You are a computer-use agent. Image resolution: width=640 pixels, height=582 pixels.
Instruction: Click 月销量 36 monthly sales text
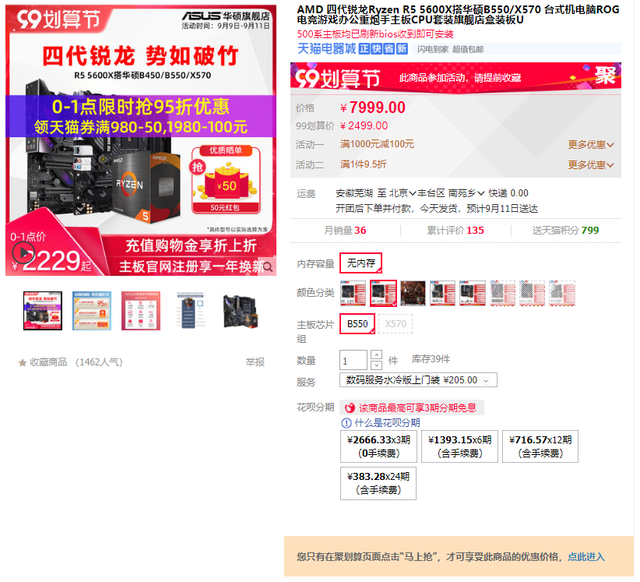[345, 231]
